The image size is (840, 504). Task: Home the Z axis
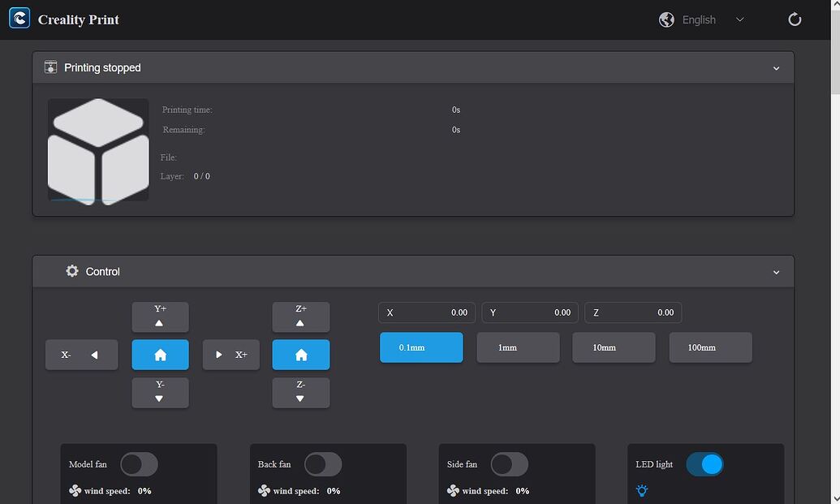(301, 355)
